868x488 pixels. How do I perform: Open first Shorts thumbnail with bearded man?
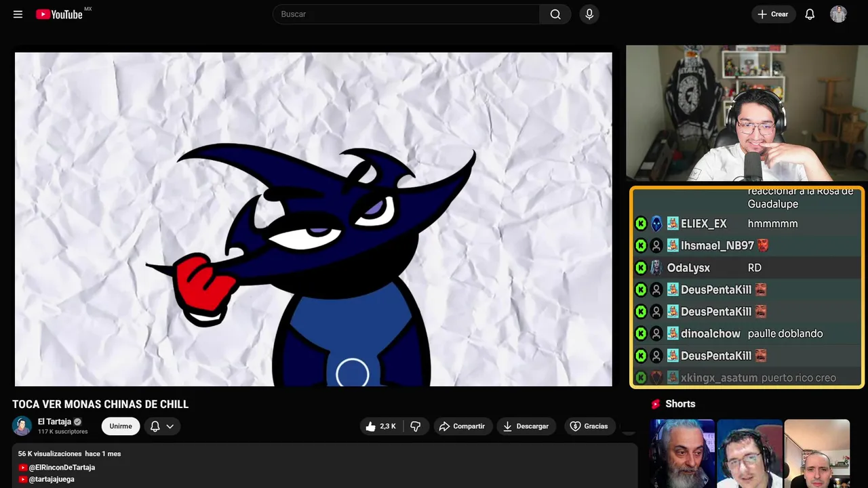coord(682,453)
